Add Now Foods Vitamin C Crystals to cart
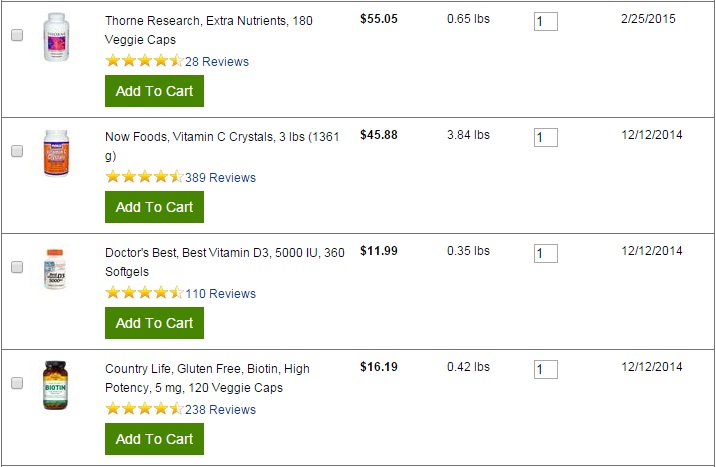The image size is (716, 467). pos(154,207)
